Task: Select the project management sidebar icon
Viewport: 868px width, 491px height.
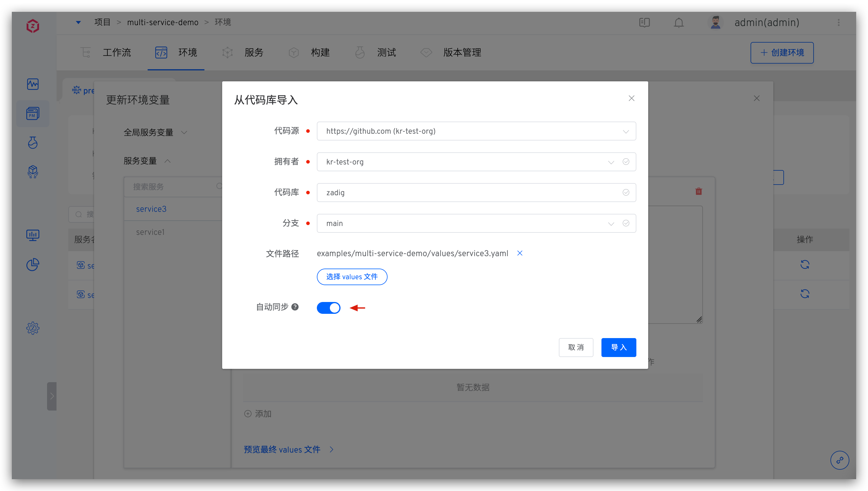Action: pos(33,114)
